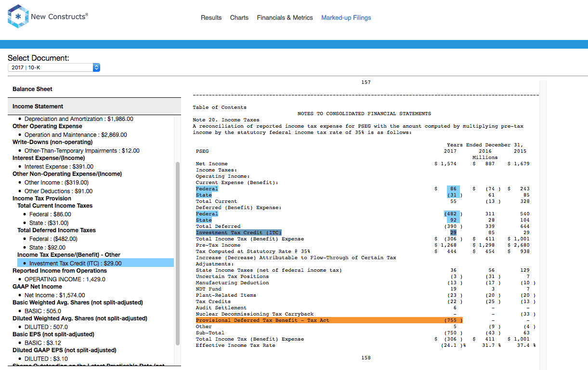The height and width of the screenshot is (370, 588).
Task: Click Other-Than-Temporary Impairments : $12.00
Action: pos(82,151)
